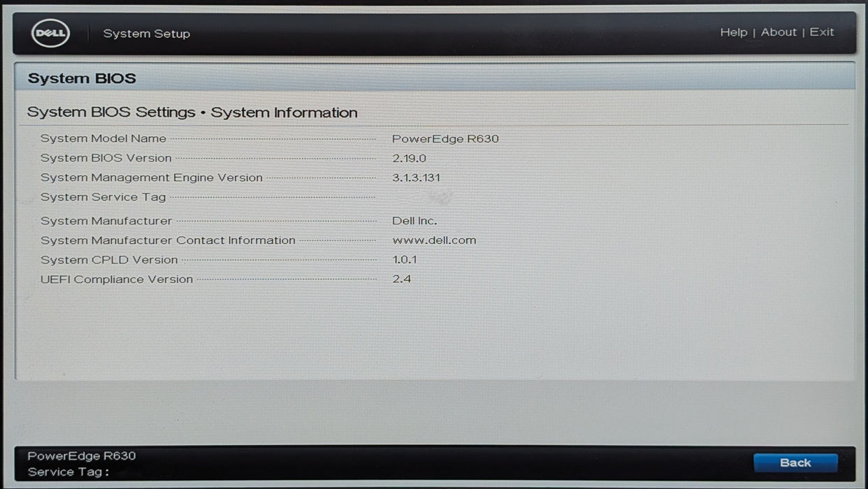Image resolution: width=868 pixels, height=489 pixels.
Task: Click the System Setup title text
Action: [x=147, y=34]
